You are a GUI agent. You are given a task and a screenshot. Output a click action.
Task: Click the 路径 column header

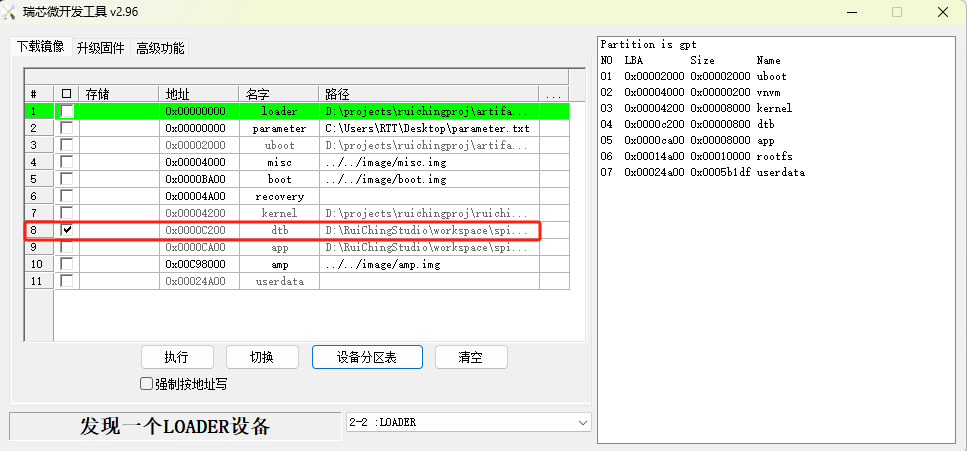[429, 94]
